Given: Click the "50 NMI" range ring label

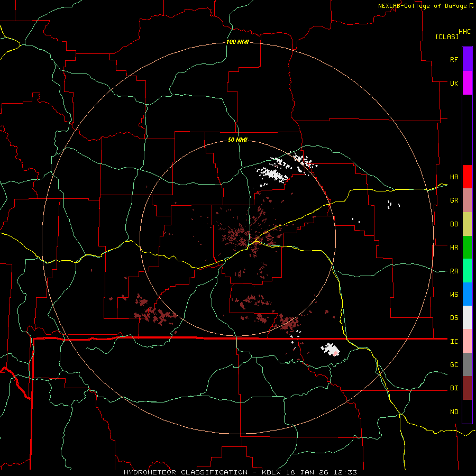Looking at the screenshot, I should 237,140.
